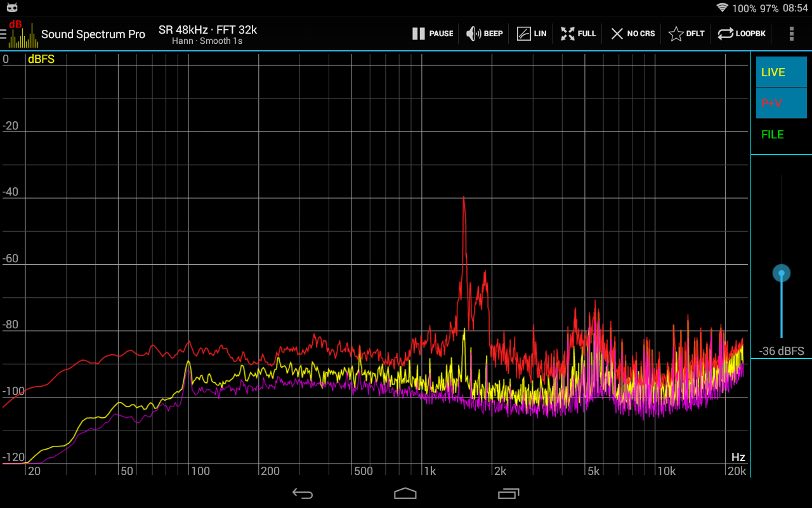Viewport: 812px width, 508px height.
Task: Adjust the -36 dBFS level slider
Action: [781, 273]
